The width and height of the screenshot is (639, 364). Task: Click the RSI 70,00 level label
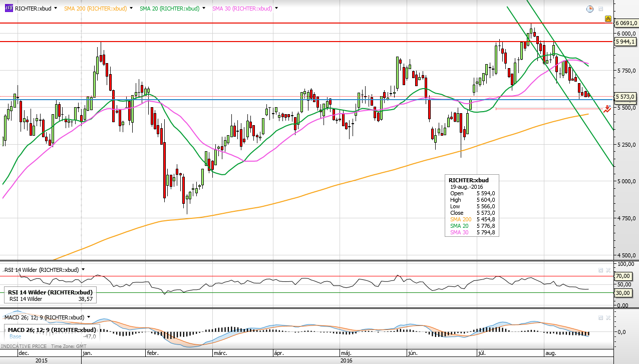623,276
